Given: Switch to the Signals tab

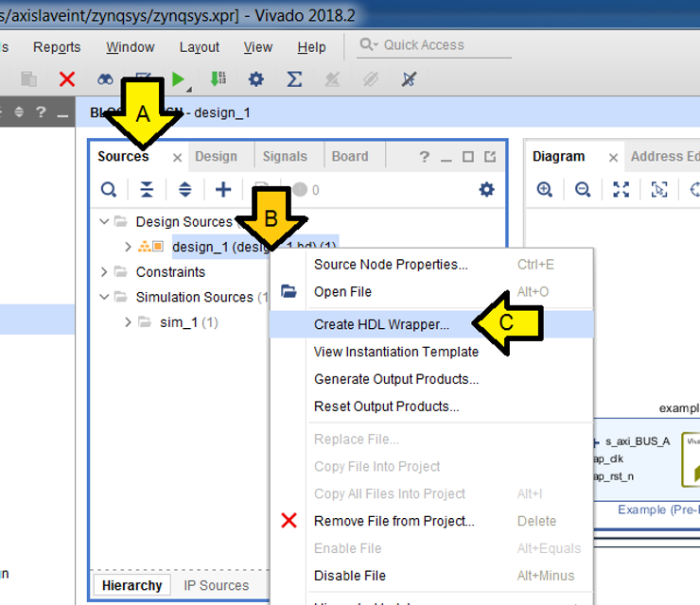Looking at the screenshot, I should coord(285,156).
